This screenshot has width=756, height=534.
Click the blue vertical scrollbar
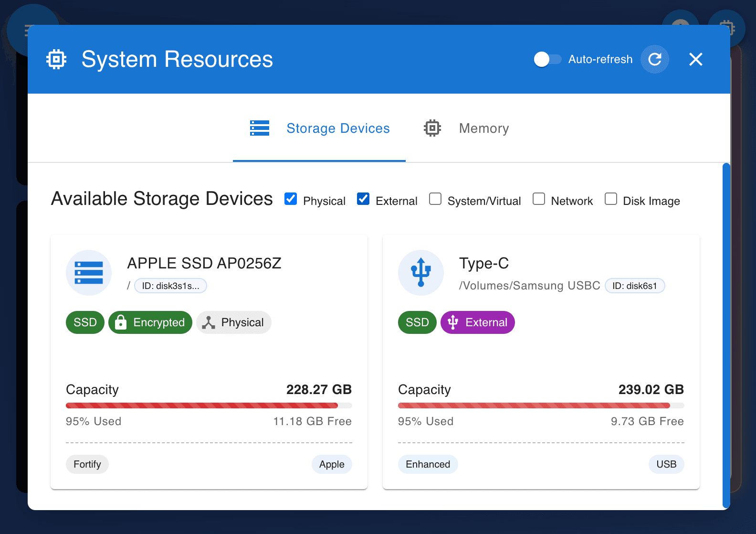point(726,336)
